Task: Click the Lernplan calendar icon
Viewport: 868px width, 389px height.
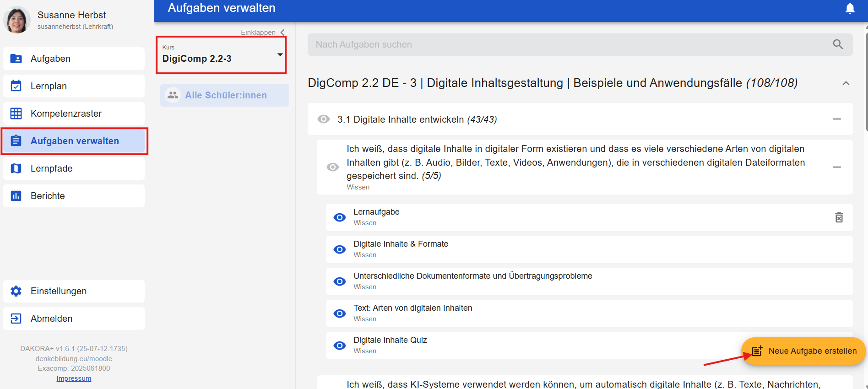Action: (x=16, y=86)
